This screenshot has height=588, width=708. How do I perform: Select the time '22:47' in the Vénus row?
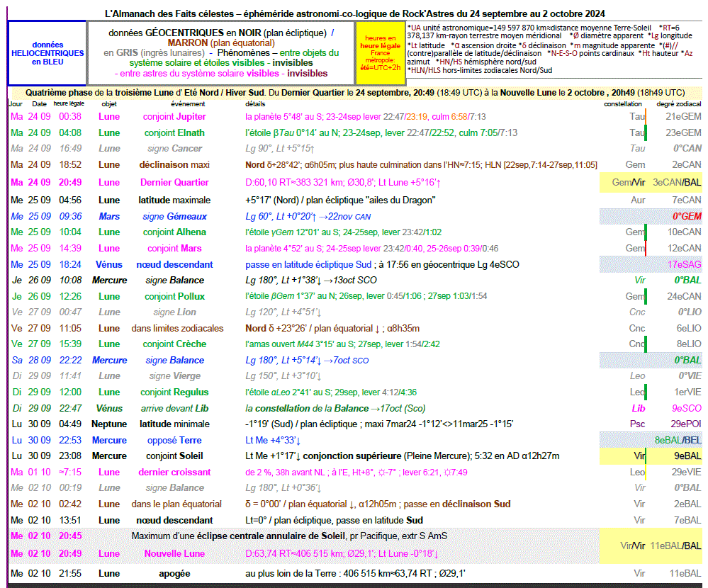tap(70, 408)
